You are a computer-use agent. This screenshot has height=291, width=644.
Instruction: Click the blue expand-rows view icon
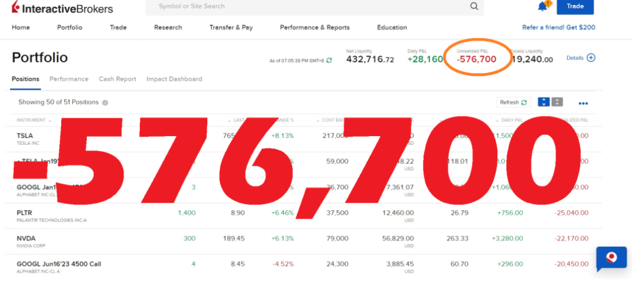coord(543,102)
